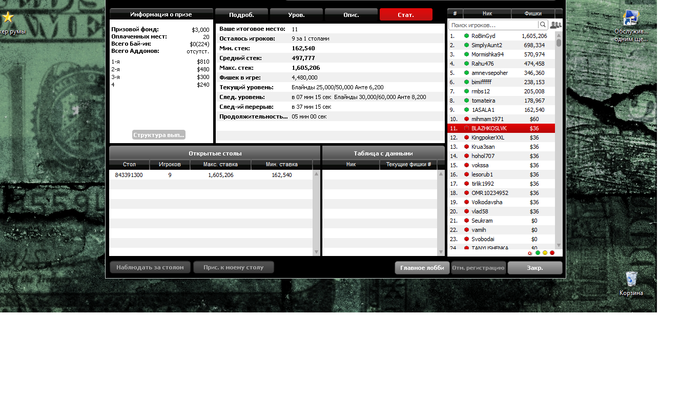
Task: Switch to the Уров. tab
Action: point(296,15)
